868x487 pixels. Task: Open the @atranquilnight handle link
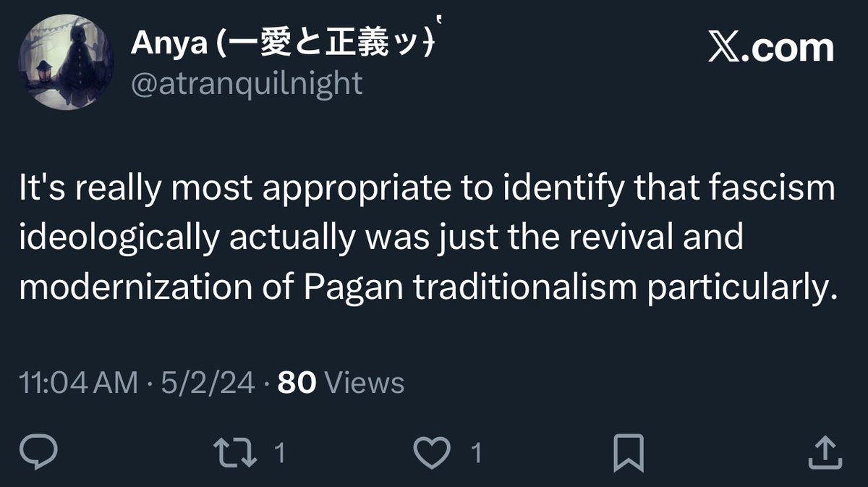pyautogui.click(x=246, y=84)
